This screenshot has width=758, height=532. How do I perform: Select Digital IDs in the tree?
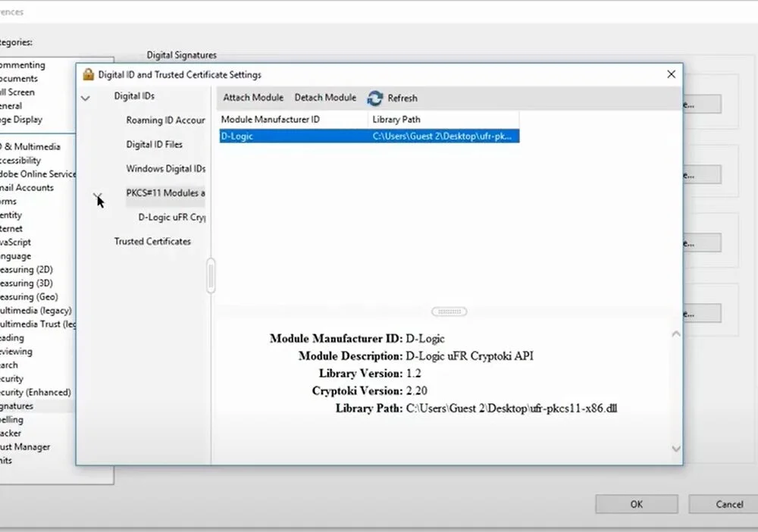134,96
